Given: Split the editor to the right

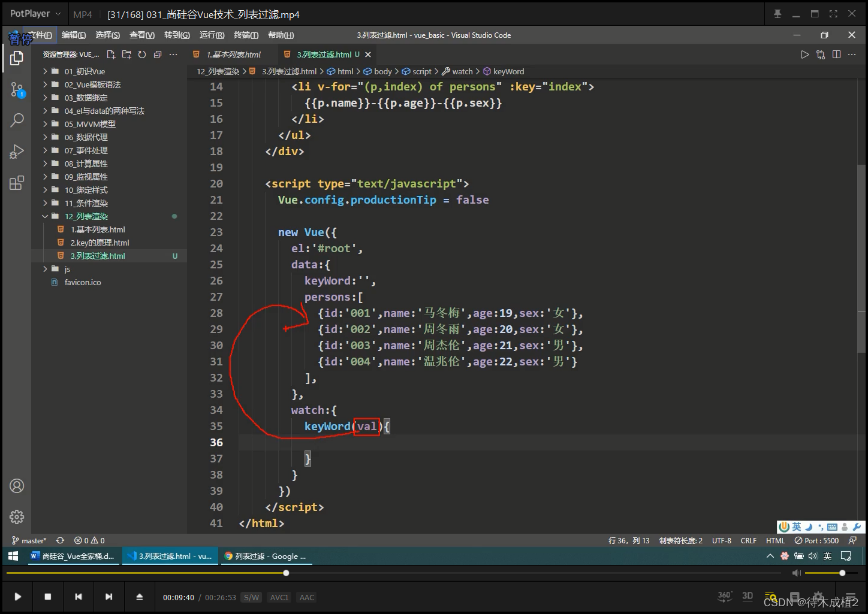Looking at the screenshot, I should coord(836,55).
